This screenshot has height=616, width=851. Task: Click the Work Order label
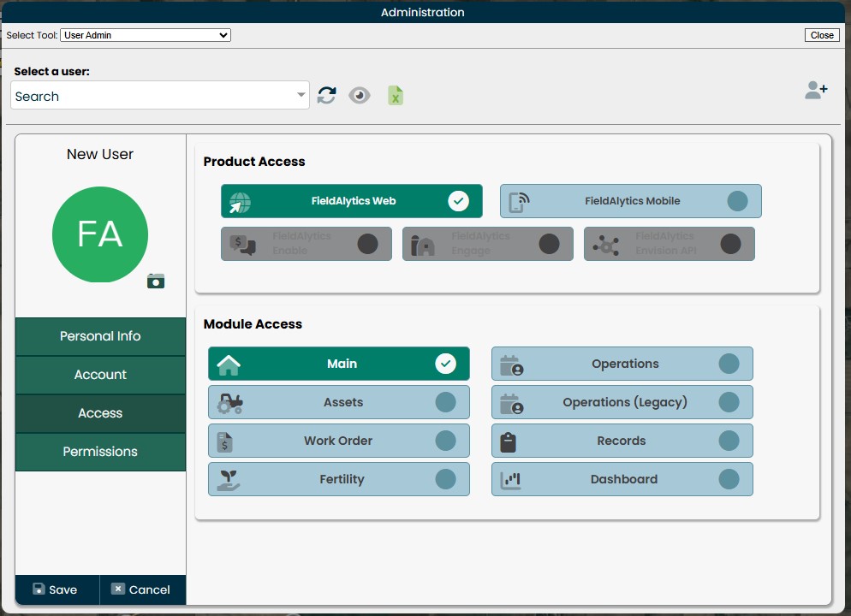point(338,441)
